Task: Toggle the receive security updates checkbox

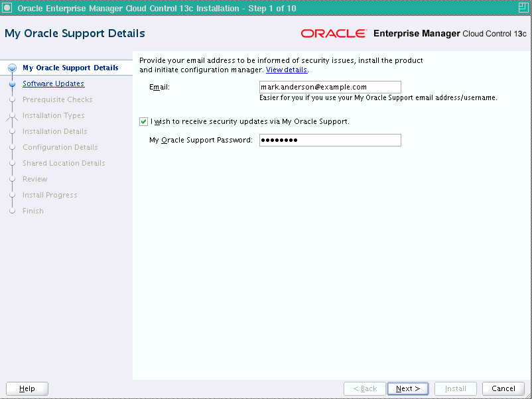Action: (x=143, y=121)
